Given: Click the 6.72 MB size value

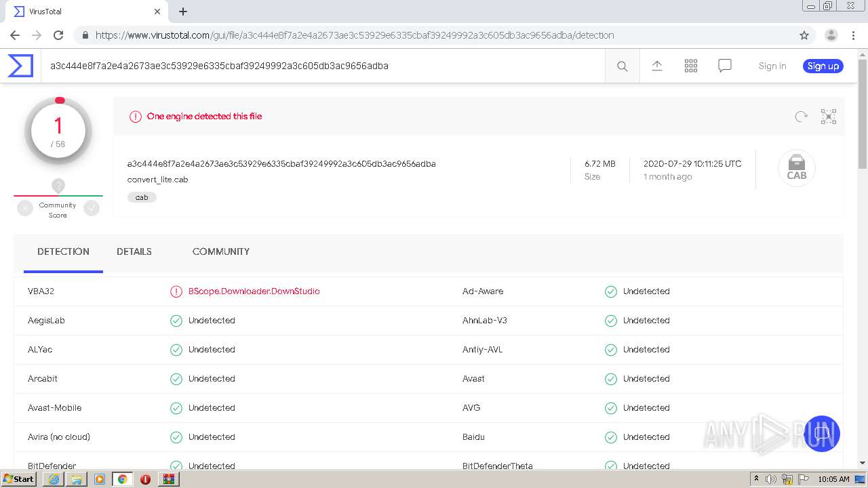Looking at the screenshot, I should click(600, 163).
